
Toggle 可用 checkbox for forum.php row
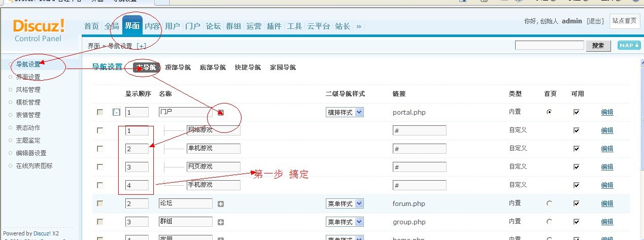576,203
